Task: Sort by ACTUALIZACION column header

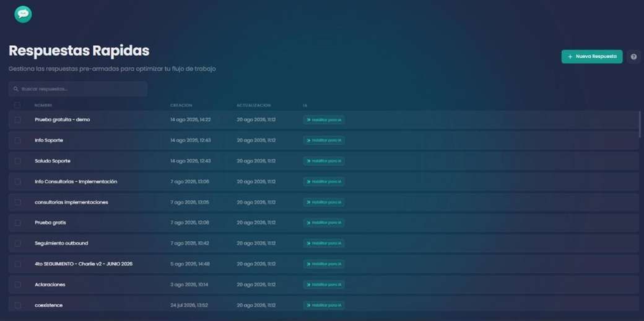Action: [x=253, y=106]
